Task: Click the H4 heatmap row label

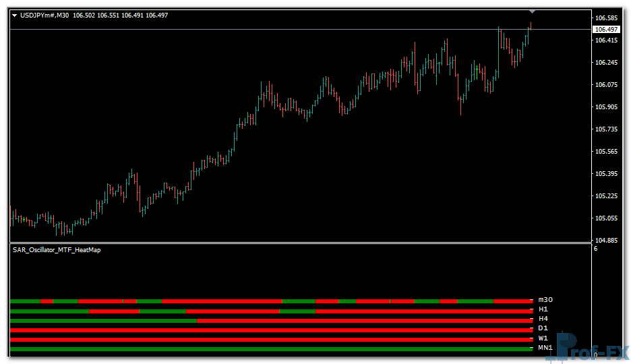Action: click(x=543, y=319)
